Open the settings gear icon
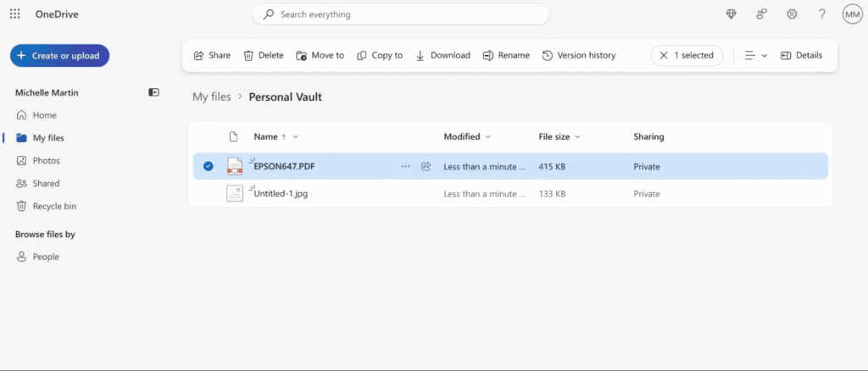 pos(792,14)
